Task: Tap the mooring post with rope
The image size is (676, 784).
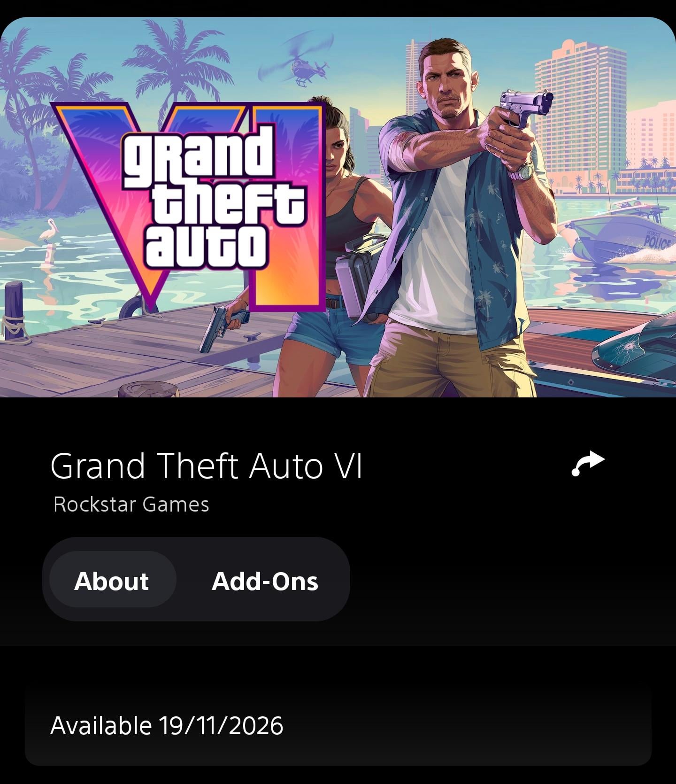Action: click(14, 310)
